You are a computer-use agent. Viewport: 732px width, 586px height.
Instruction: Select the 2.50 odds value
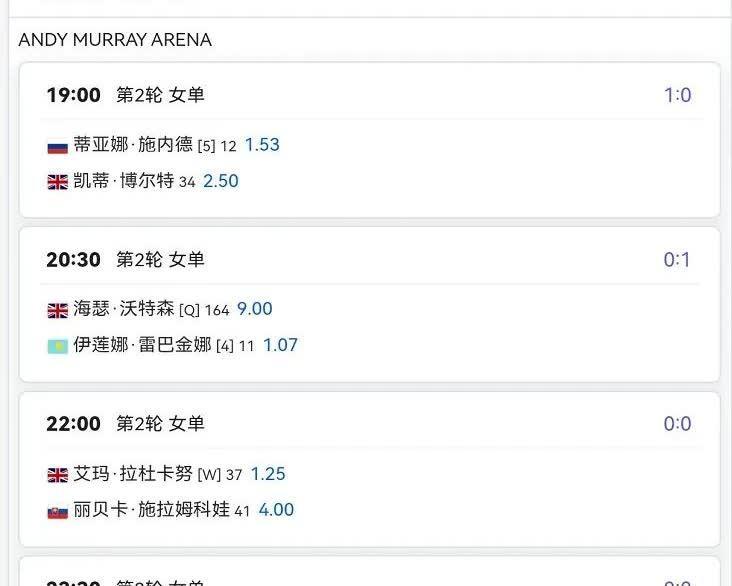[221, 181]
